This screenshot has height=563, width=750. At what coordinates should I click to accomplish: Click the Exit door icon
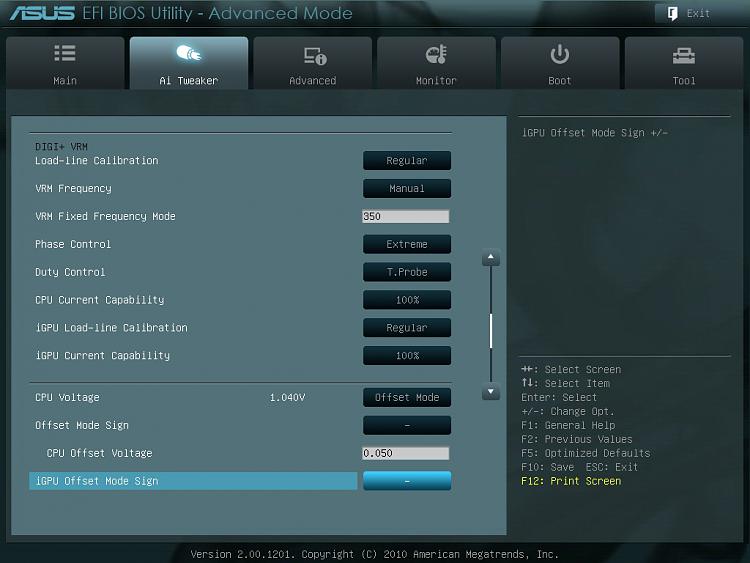[x=672, y=14]
